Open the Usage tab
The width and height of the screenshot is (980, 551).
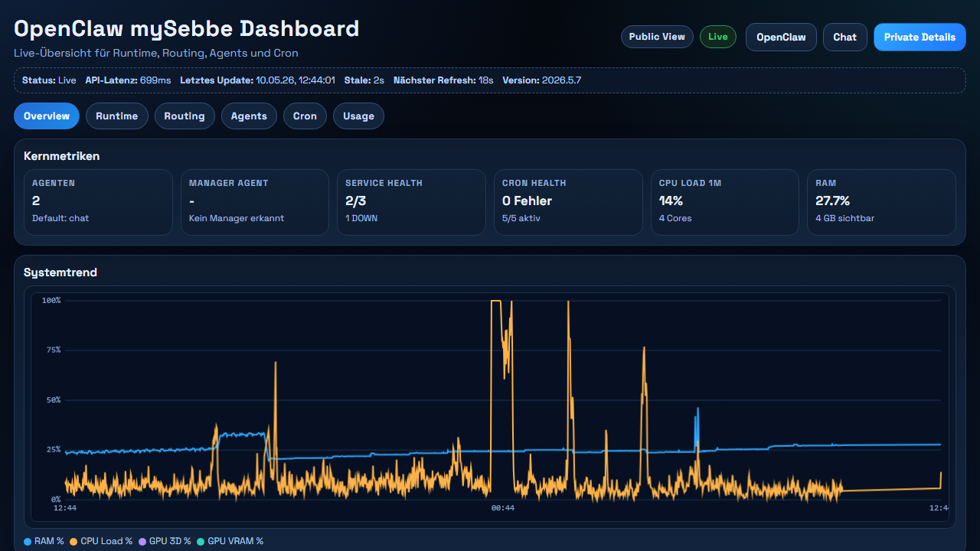[358, 116]
